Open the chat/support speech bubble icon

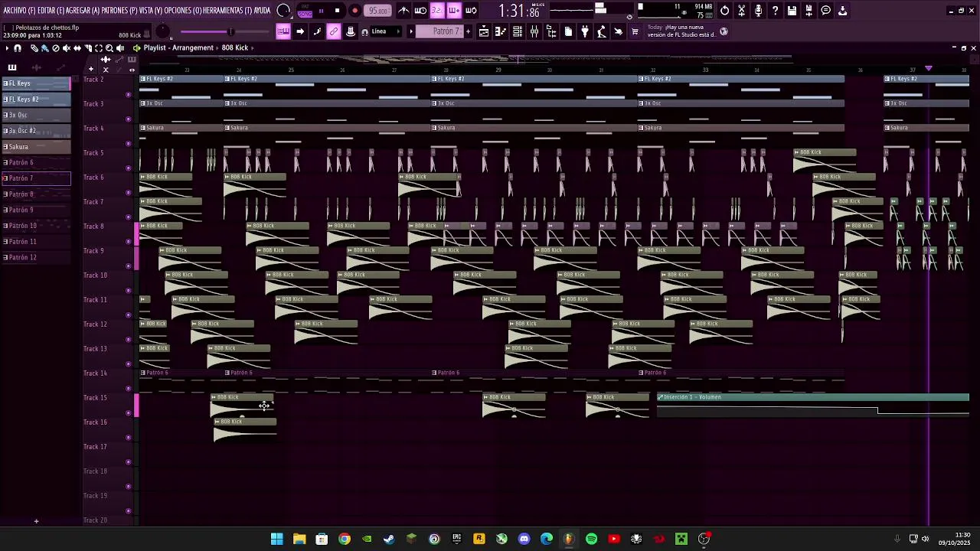(825, 11)
